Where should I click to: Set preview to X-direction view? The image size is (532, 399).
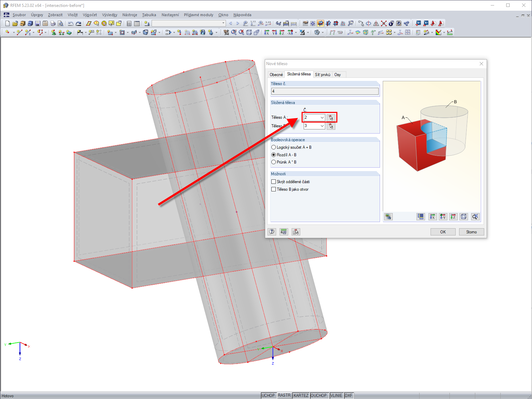pyautogui.click(x=433, y=217)
